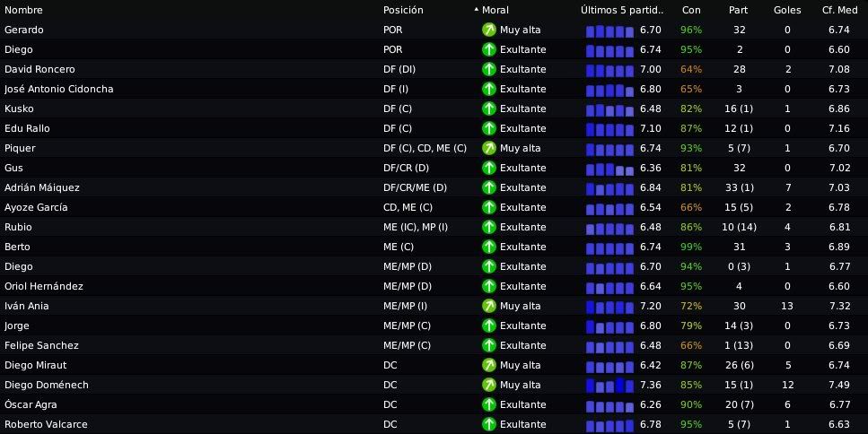Click David Roncero's Exultante morale icon
The image size is (868, 434).
click(x=489, y=69)
